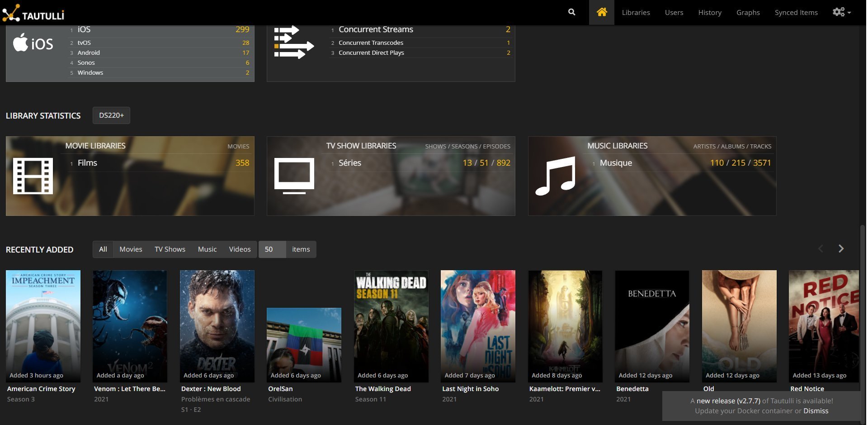Screen dimensions: 868x425
Task: Click the Tautulli logo
Action: coord(33,13)
